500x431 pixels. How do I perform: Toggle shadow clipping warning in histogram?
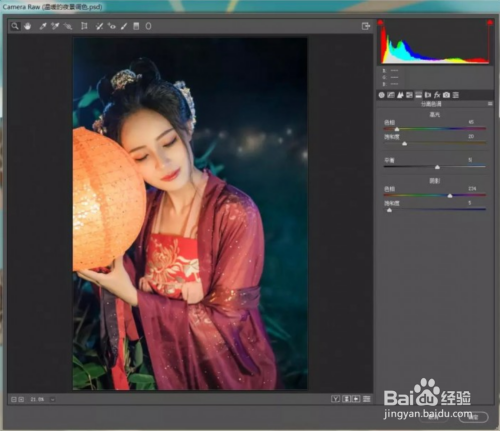pos(380,22)
